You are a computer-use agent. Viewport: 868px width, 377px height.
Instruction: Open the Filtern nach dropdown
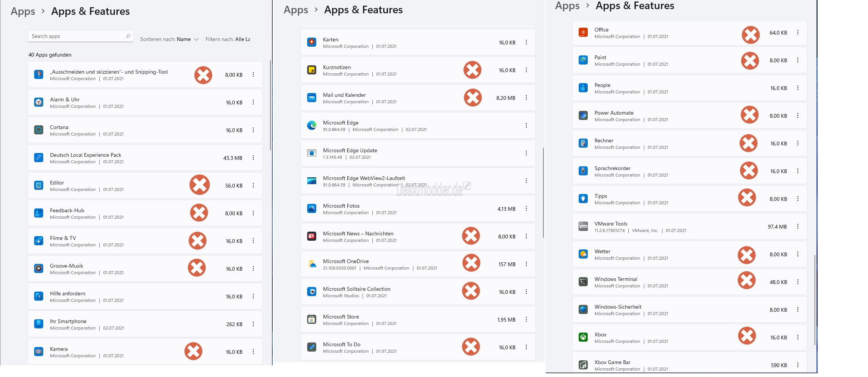(x=228, y=39)
